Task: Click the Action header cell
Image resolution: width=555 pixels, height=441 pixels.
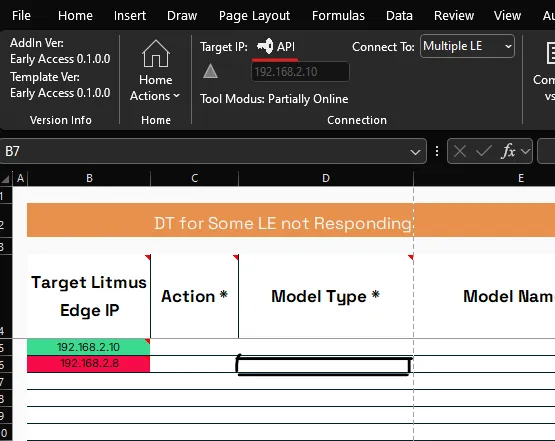Action: tap(194, 296)
